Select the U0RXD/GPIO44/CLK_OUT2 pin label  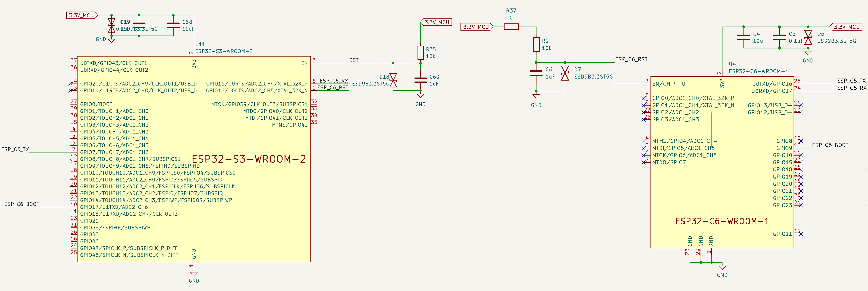[x=114, y=70]
